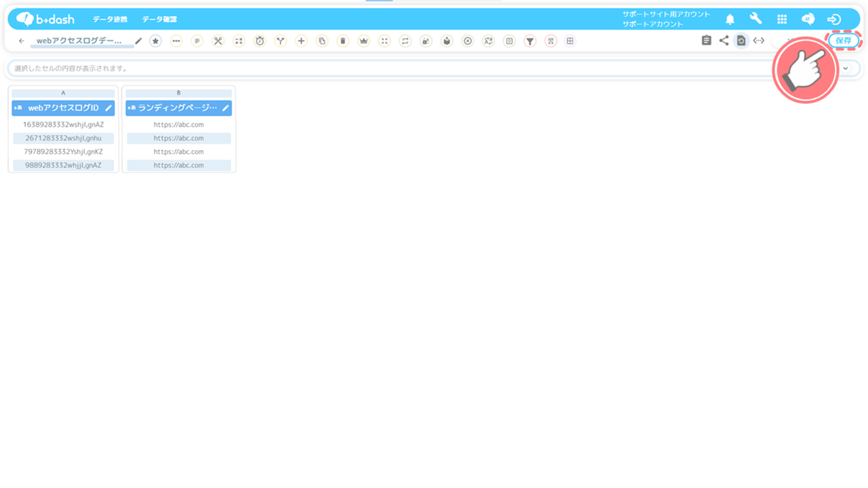The height and width of the screenshot is (488, 868).
Task: Select cell 9889283332whjjI,gnAZ
Action: tap(63, 165)
